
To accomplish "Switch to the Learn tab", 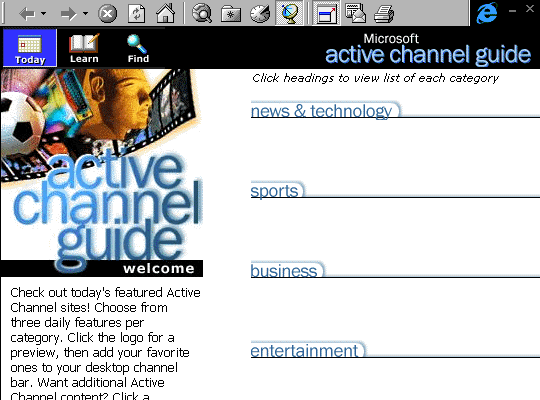I will pos(84,49).
